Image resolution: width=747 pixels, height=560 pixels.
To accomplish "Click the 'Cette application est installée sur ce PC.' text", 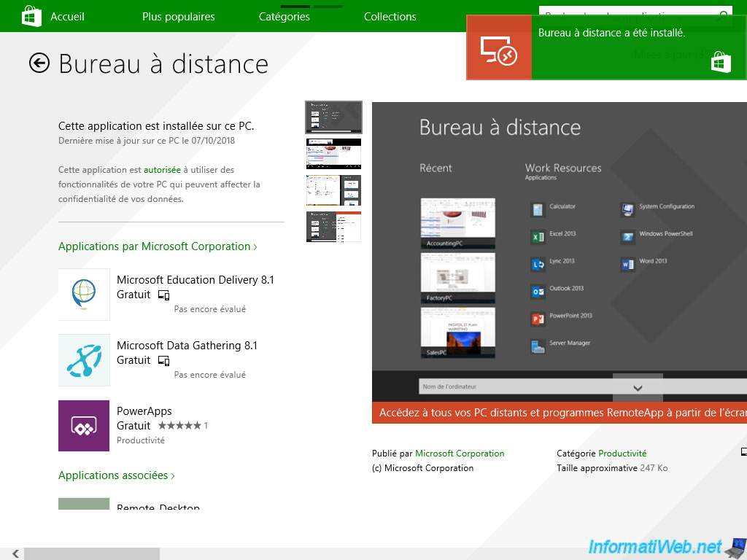I will 156,126.
